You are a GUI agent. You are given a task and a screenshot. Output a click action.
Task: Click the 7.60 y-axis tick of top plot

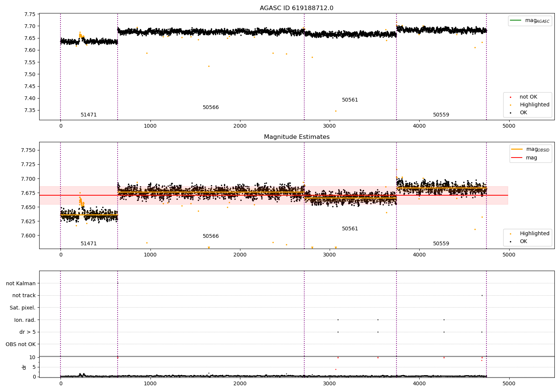click(x=30, y=50)
